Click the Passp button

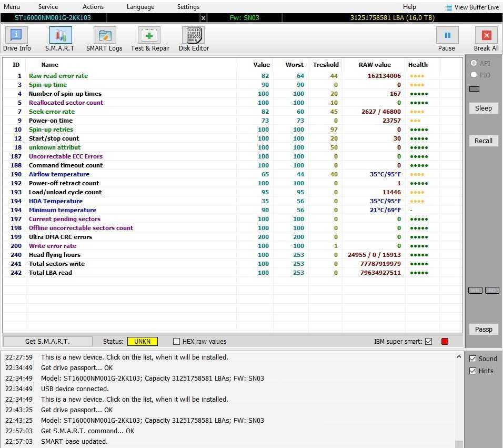coord(484,329)
